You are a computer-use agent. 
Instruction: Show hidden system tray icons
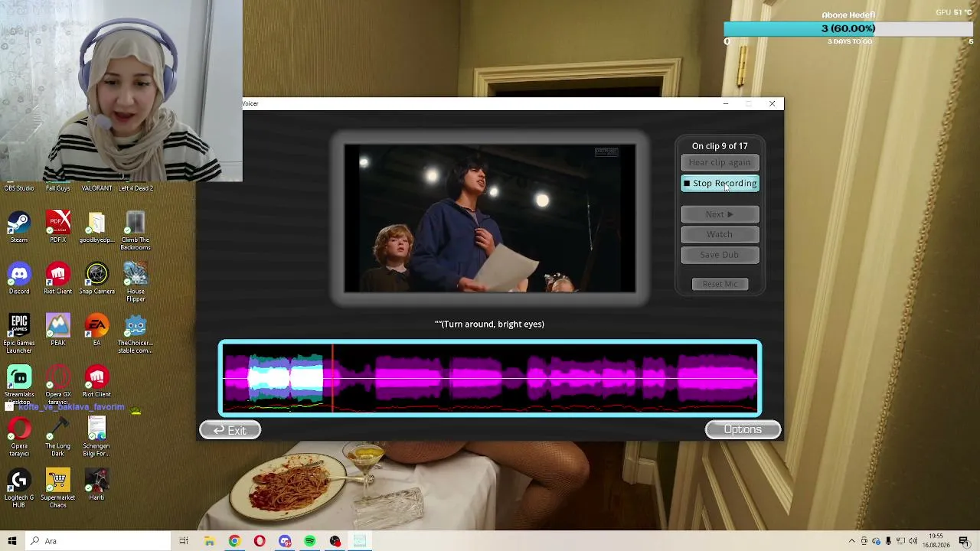851,541
